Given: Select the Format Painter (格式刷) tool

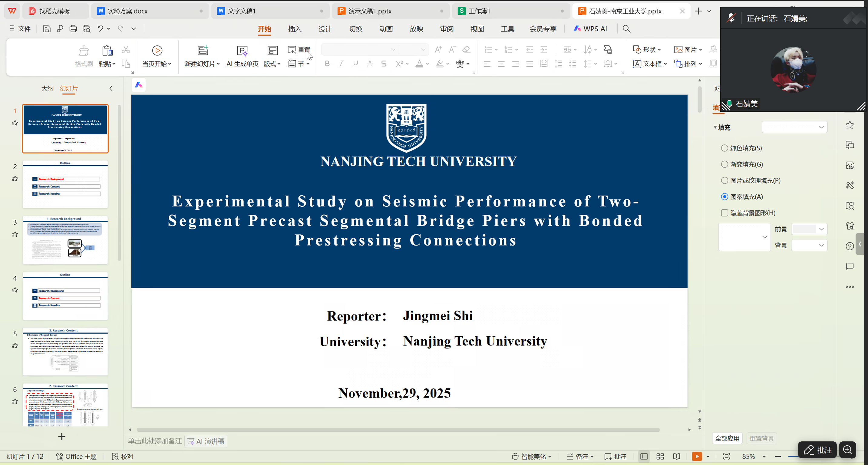Looking at the screenshot, I should pos(84,56).
